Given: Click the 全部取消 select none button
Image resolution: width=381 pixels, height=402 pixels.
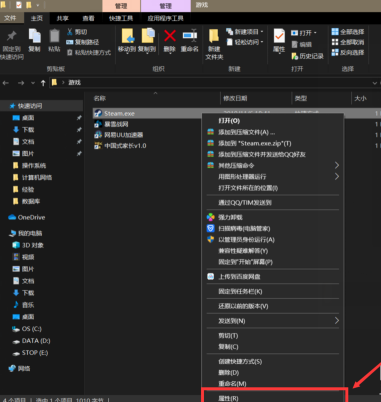Looking at the screenshot, I should pyautogui.click(x=348, y=42).
